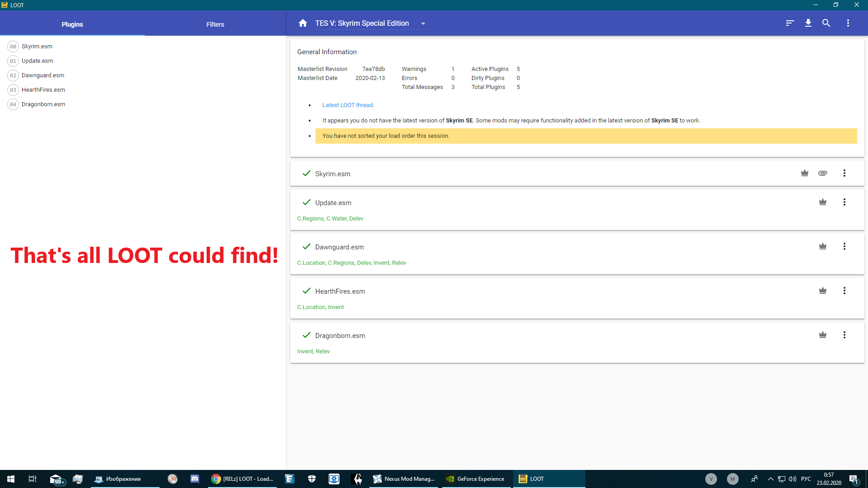868x488 pixels.
Task: Click the Update.esm card title
Action: tap(333, 203)
